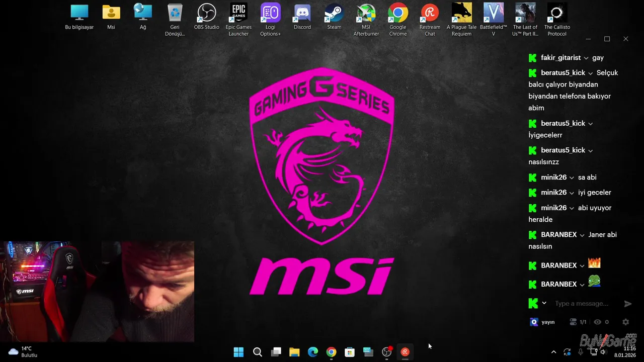Select The Callisto Protocol shortcut
Screen dimensions: 644x362
pos(557,20)
